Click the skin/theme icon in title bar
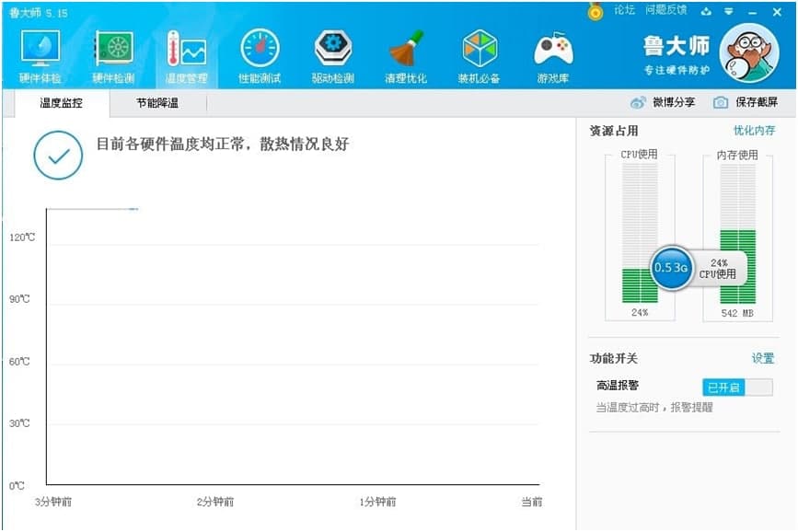This screenshot has height=532, width=798. pyautogui.click(x=706, y=11)
